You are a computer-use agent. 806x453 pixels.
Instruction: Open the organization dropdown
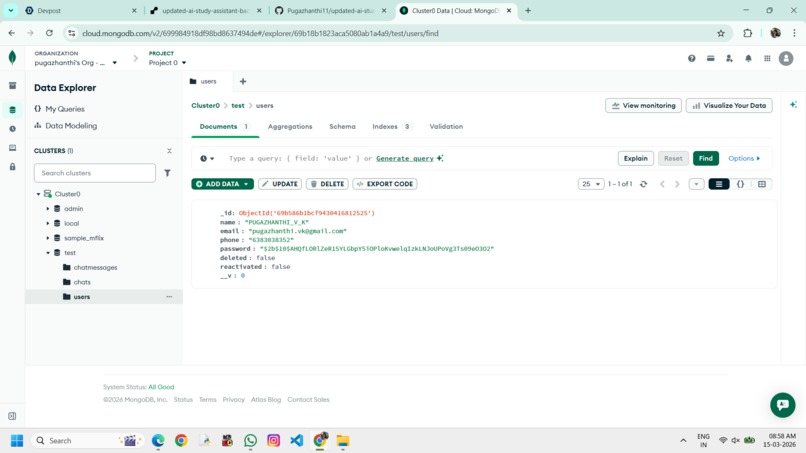pyautogui.click(x=76, y=63)
